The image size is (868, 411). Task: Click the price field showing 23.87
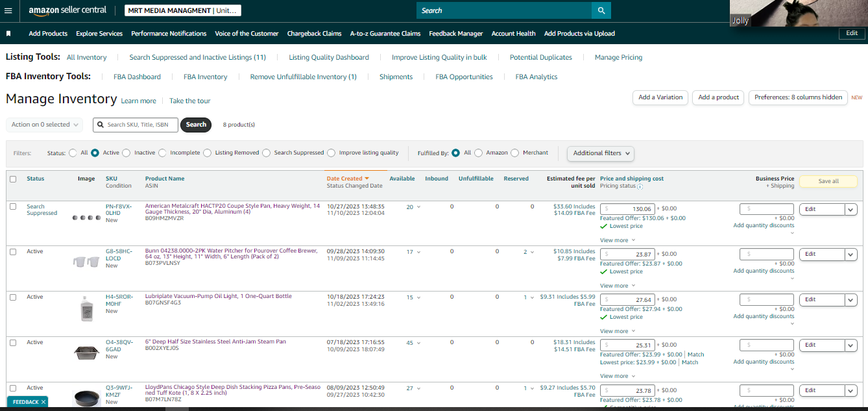click(x=627, y=255)
